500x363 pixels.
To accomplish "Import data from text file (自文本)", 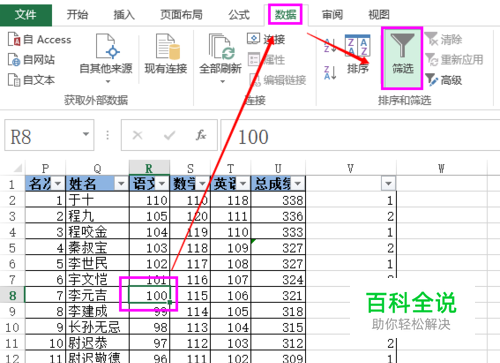I will pos(31,80).
